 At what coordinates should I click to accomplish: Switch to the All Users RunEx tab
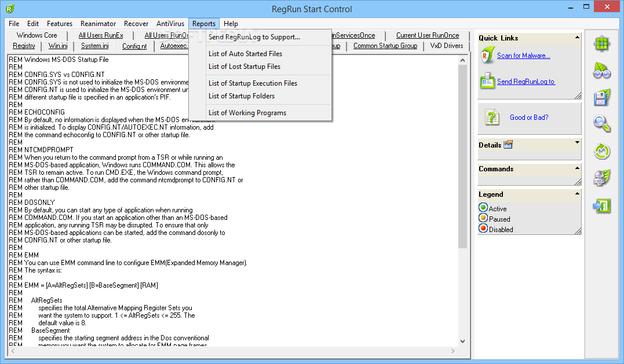pyautogui.click(x=101, y=35)
